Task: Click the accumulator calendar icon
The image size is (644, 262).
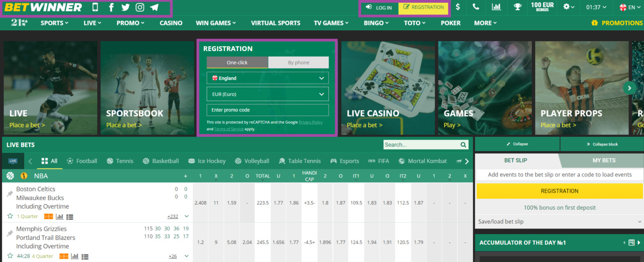Action: point(631,243)
